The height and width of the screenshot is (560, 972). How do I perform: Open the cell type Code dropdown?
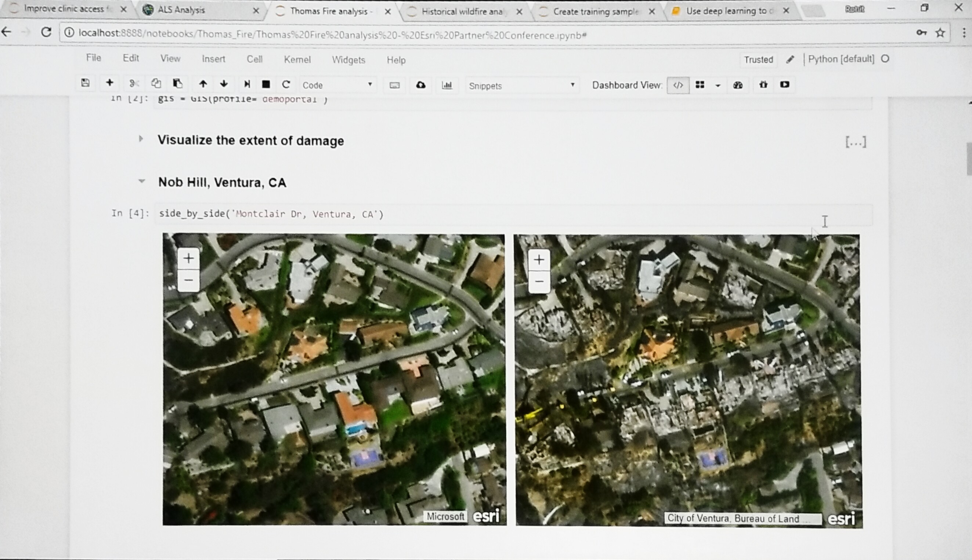pyautogui.click(x=337, y=85)
